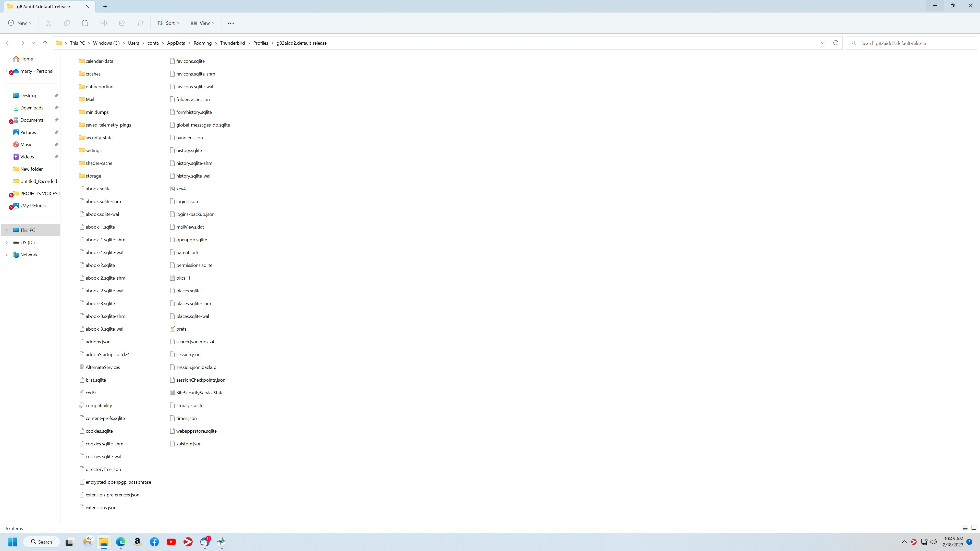Open YouTube from the taskbar
Screen dimensions: 980x551
click(x=171, y=542)
